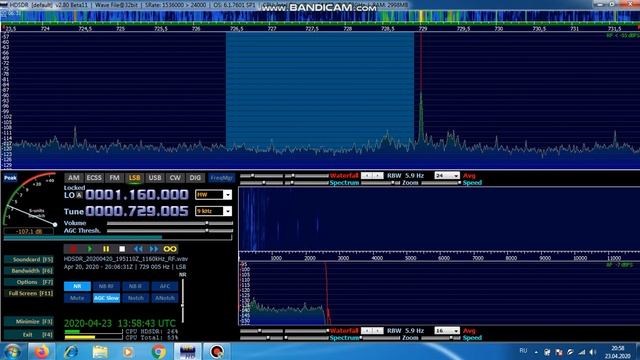
Task: Toggle the Peak S-meter mode button
Action: (10, 178)
